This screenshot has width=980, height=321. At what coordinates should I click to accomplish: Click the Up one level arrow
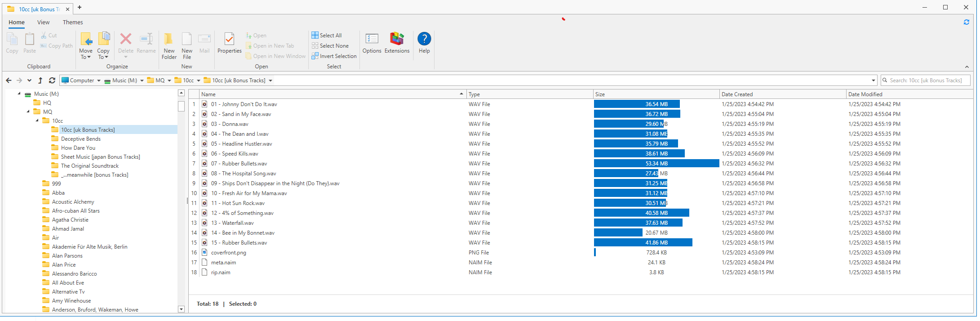tap(40, 80)
